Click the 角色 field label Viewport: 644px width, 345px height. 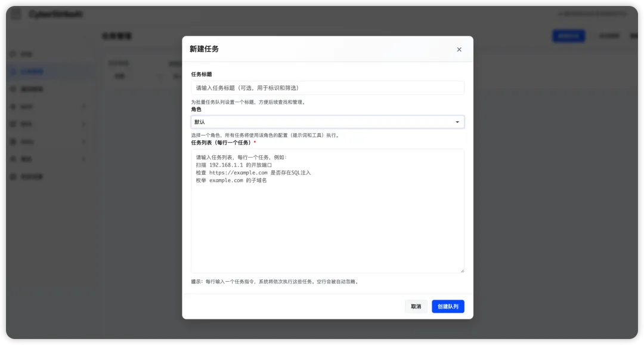tap(196, 109)
